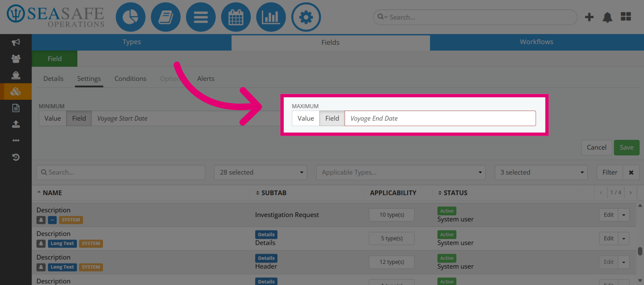Click the Voyage End Date maximum field
This screenshot has width=644, height=285.
440,119
